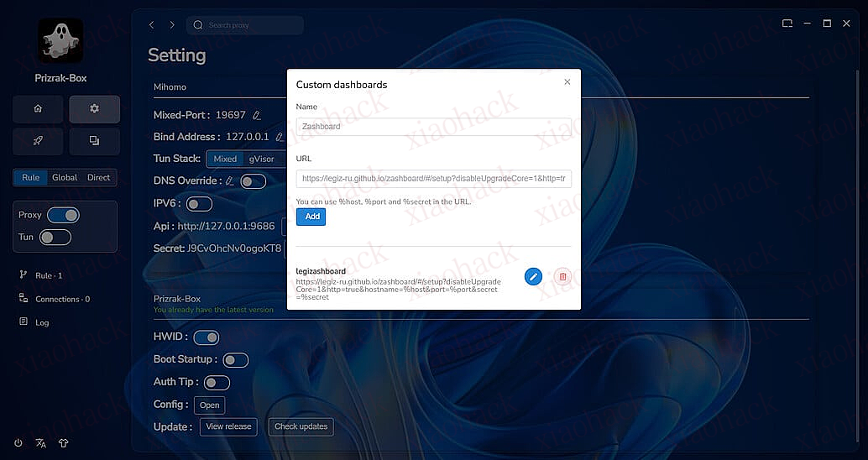The image size is (868, 460).
Task: Enable the Tun toggle
Action: 55,237
